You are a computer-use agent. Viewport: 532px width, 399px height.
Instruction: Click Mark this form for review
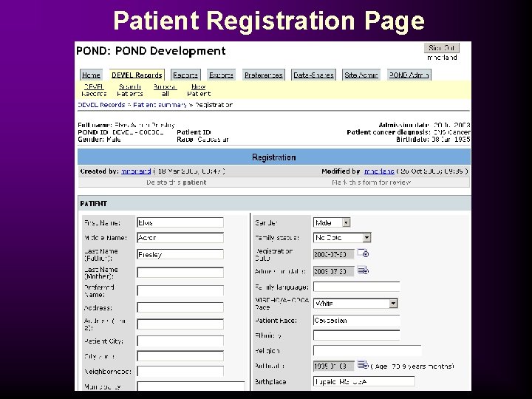tap(371, 183)
